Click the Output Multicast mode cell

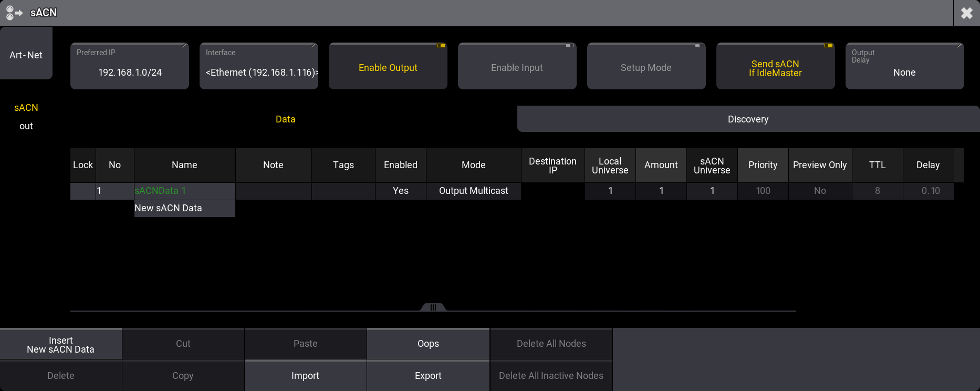(473, 191)
